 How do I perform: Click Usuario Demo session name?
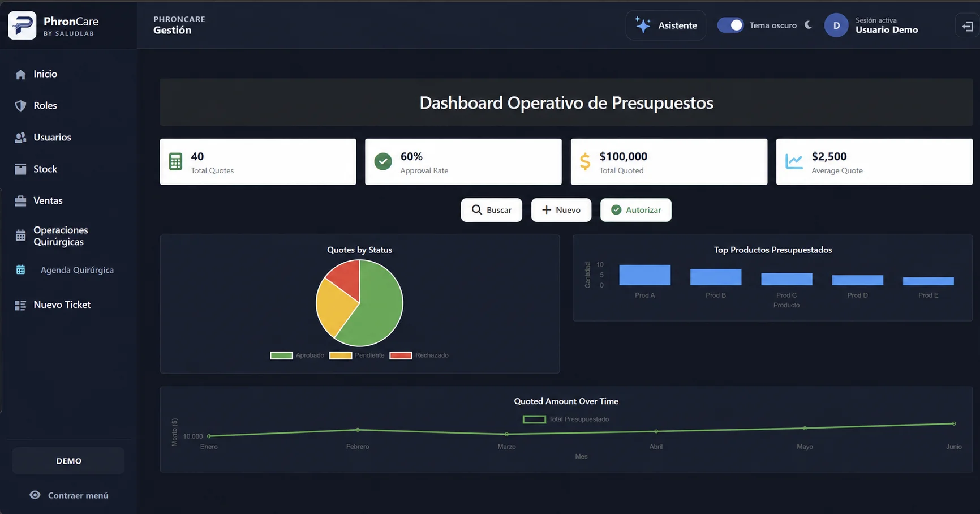pos(887,30)
